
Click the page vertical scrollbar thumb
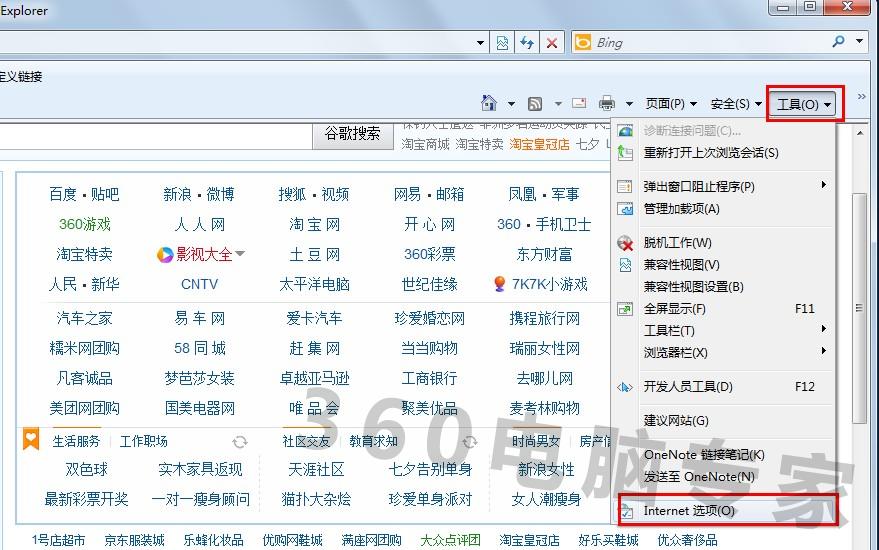pos(859,308)
